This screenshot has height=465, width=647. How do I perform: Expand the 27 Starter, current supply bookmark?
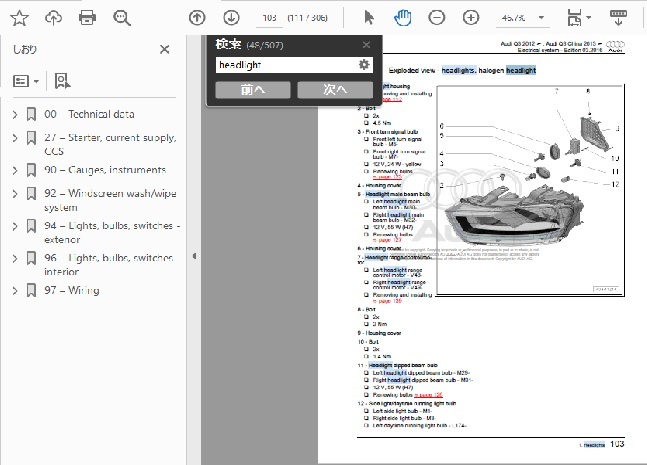pos(15,138)
